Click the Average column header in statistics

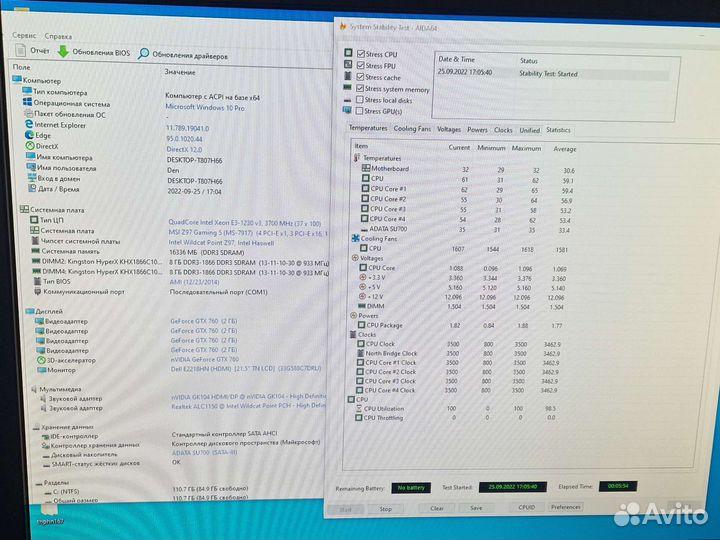tap(565, 149)
